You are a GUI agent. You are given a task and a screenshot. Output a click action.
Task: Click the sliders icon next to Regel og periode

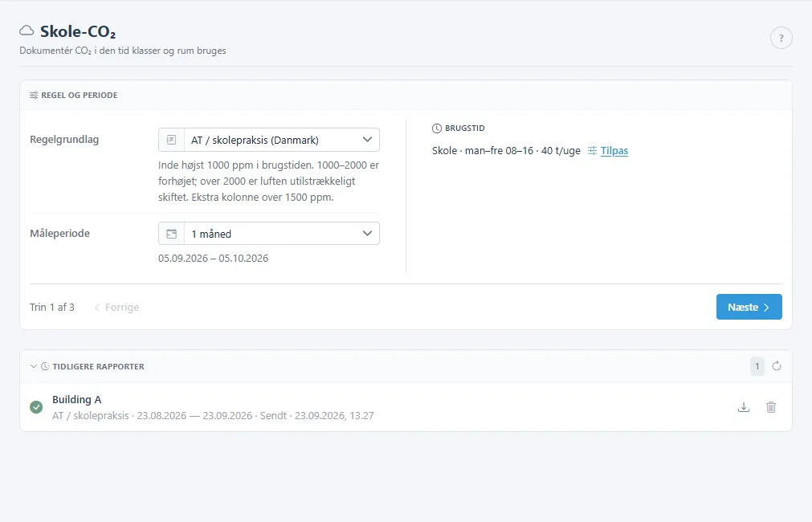pos(34,96)
